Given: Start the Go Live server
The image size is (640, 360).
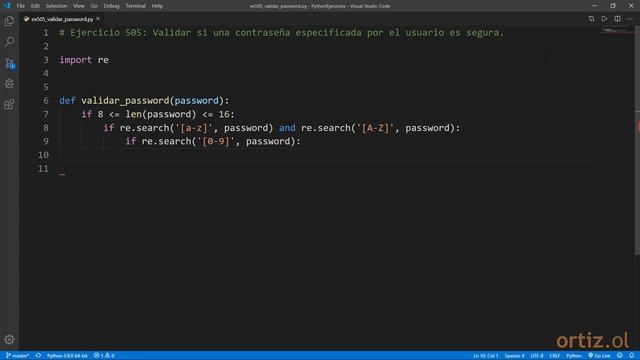Looking at the screenshot, I should [x=599, y=356].
